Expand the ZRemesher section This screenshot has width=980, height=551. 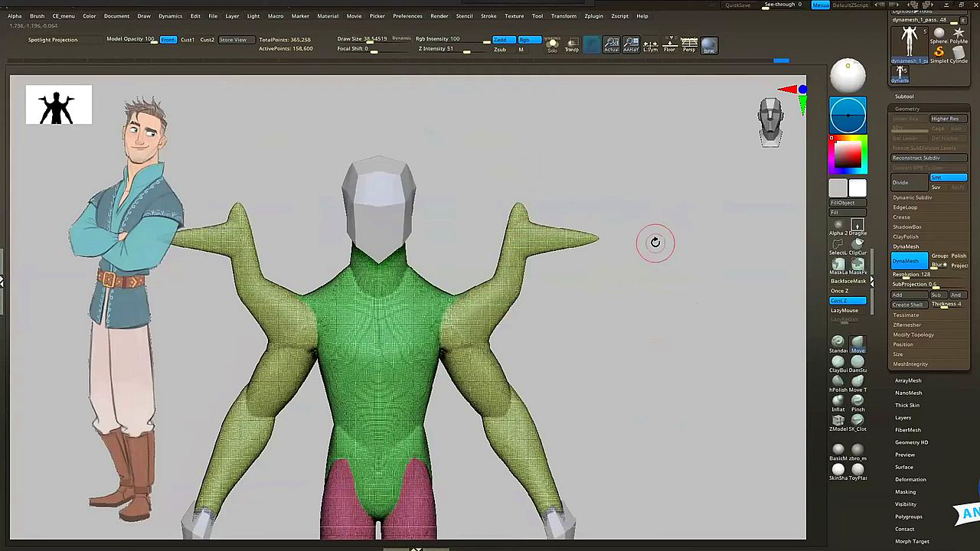[907, 324]
